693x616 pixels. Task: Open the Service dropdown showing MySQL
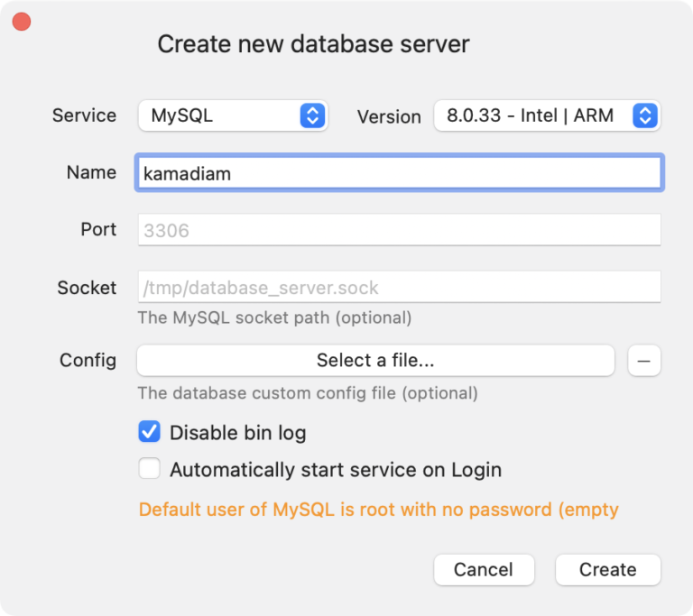[x=231, y=115]
